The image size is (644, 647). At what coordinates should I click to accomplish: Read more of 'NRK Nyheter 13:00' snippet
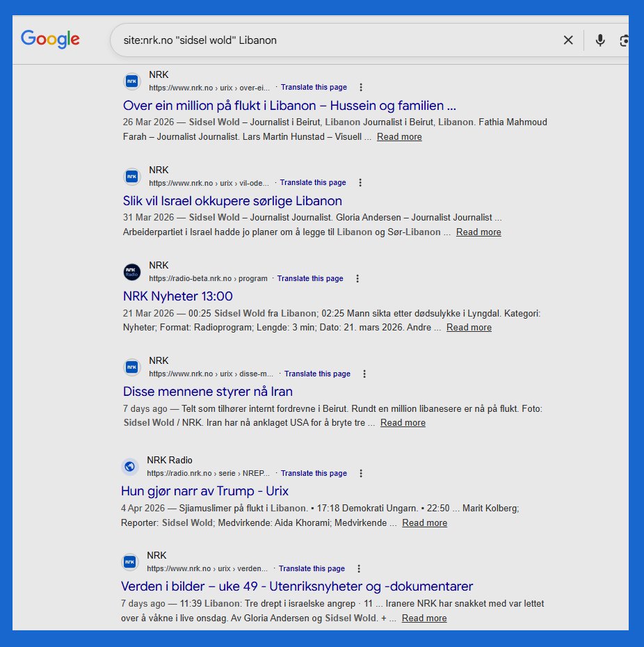[x=469, y=327]
